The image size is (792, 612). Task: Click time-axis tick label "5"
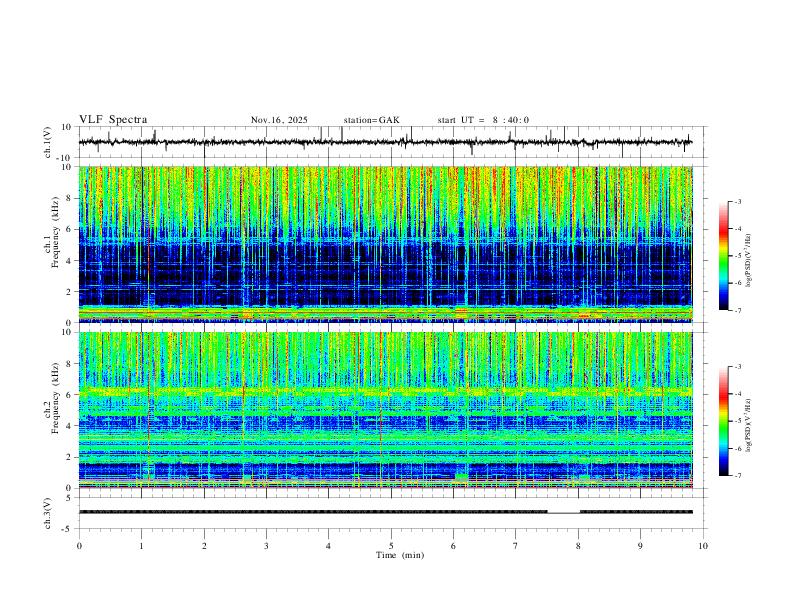(x=391, y=546)
